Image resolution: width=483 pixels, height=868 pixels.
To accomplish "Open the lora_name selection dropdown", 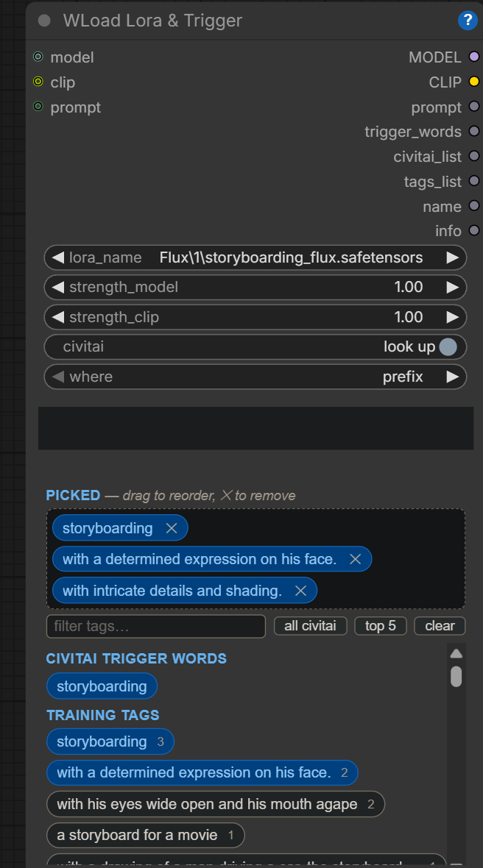I will pos(255,257).
